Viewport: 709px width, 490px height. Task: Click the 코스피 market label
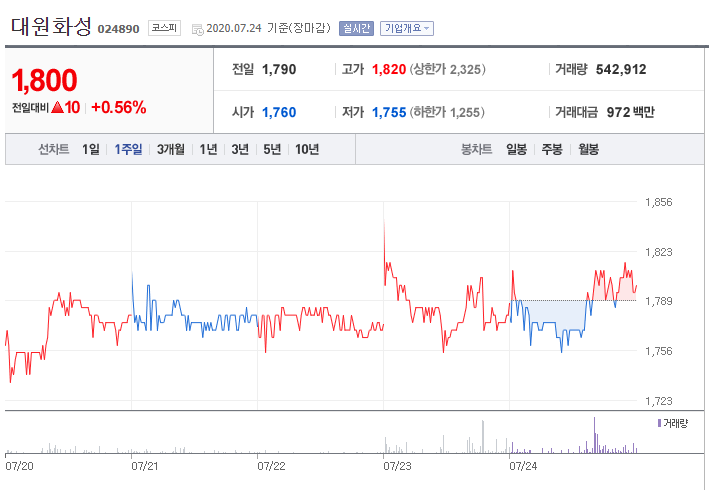164,28
